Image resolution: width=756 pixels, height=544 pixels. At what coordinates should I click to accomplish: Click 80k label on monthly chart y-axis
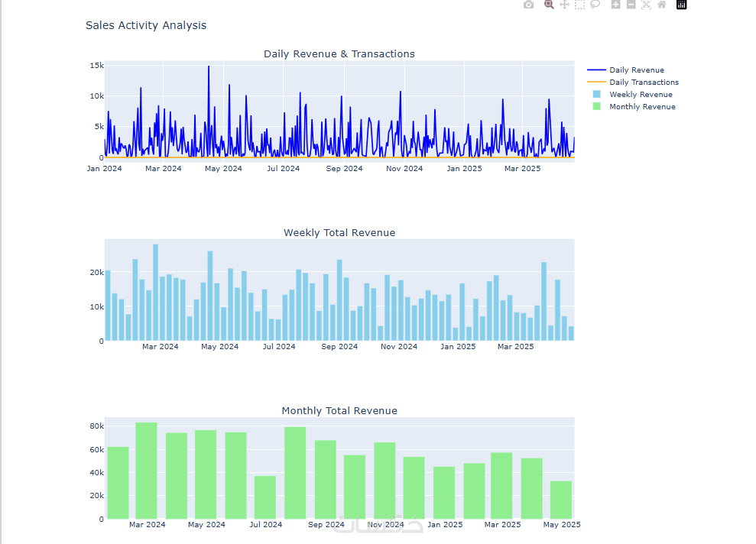tap(96, 426)
